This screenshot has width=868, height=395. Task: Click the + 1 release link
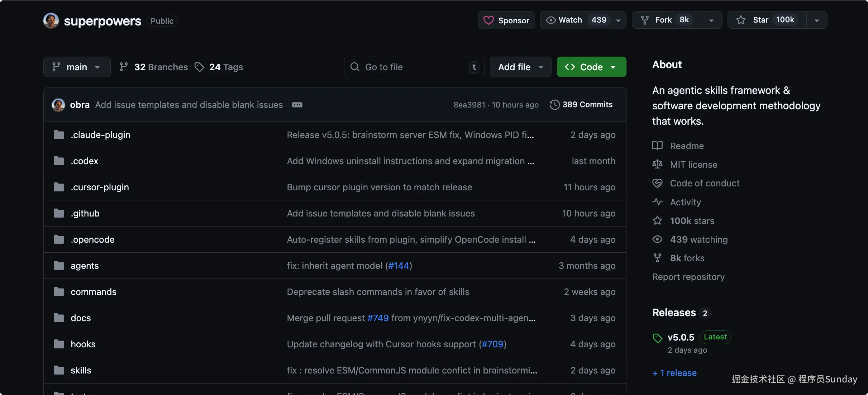674,373
